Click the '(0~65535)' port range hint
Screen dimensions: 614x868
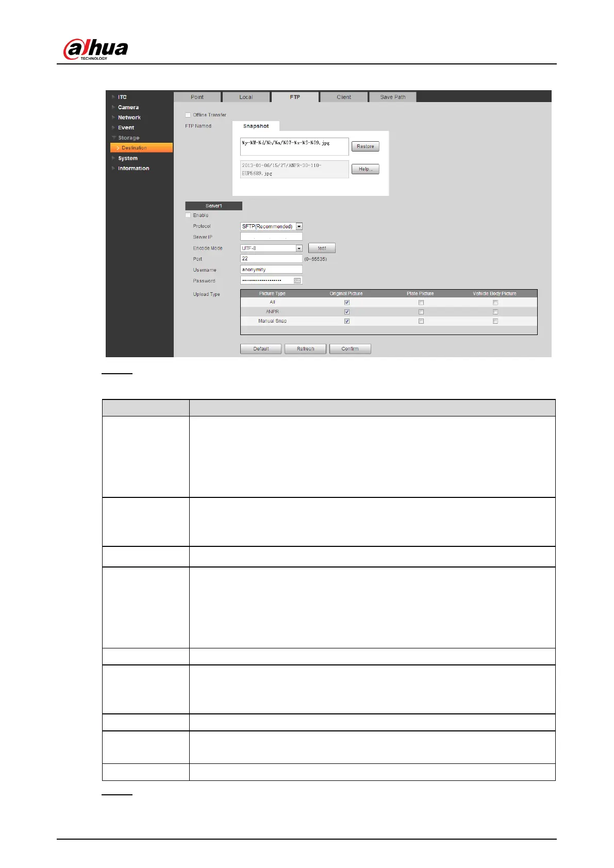click(x=316, y=259)
